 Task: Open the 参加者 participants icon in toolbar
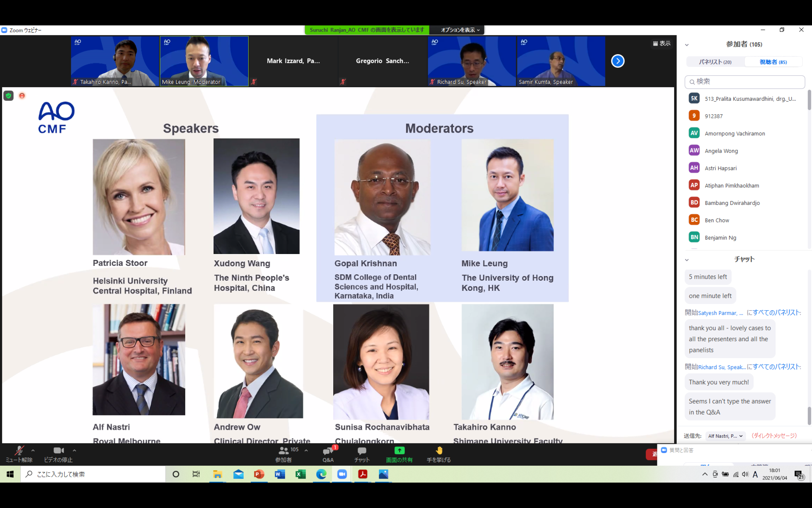coord(284,450)
